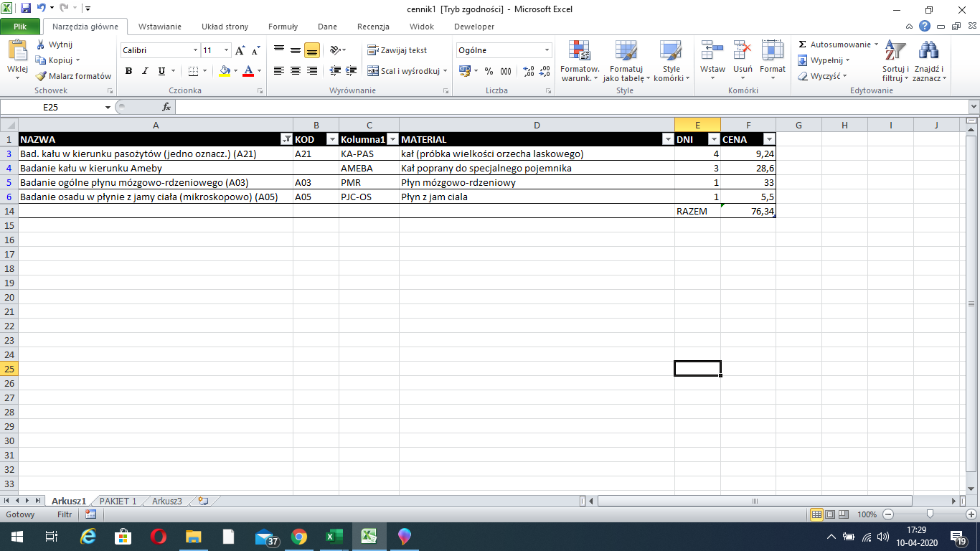Switch to the Układ strony tab
Image resolution: width=980 pixels, height=551 pixels.
click(225, 27)
